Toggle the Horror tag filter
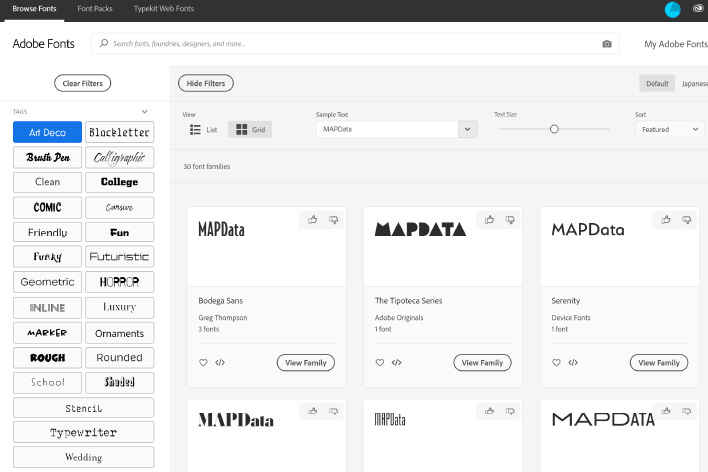 [120, 282]
